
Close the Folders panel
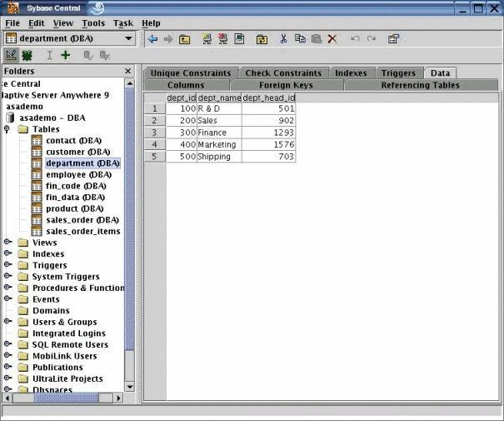coord(129,72)
